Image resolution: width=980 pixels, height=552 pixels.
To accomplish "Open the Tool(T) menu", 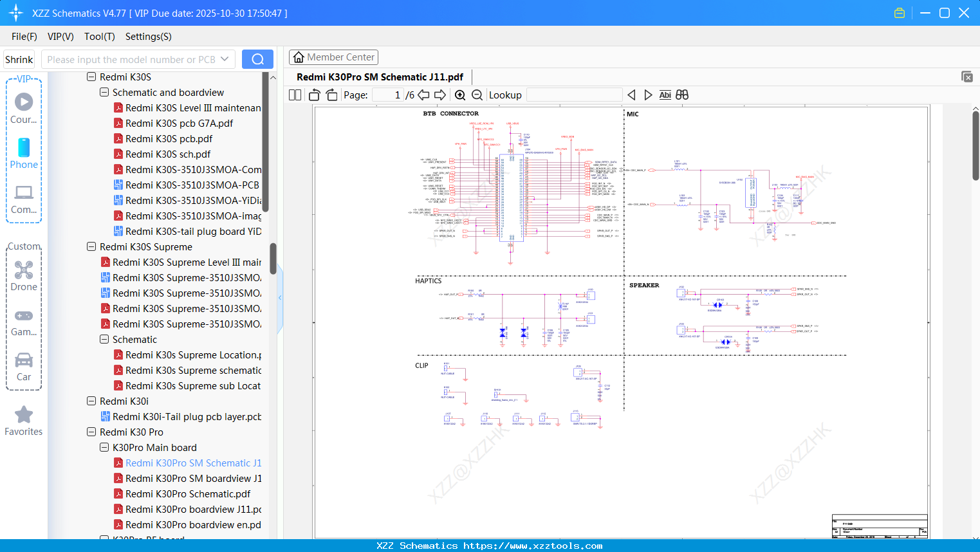I will coord(99,37).
